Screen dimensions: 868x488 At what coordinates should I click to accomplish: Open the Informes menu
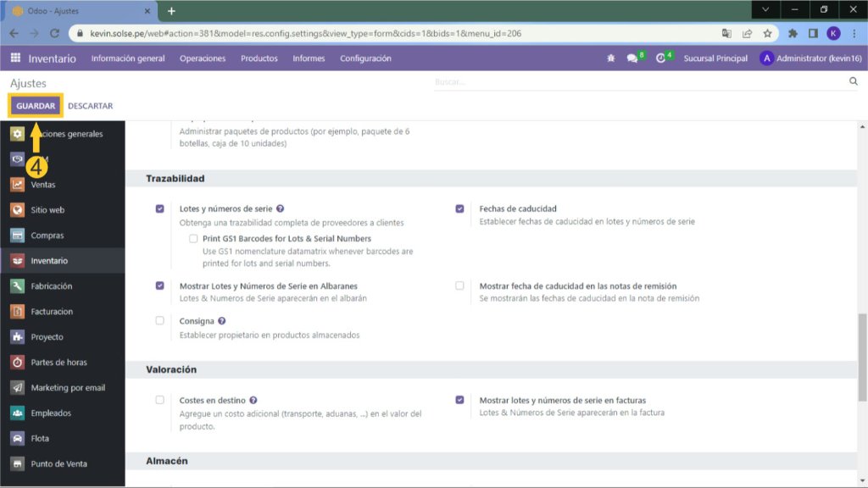coord(309,58)
